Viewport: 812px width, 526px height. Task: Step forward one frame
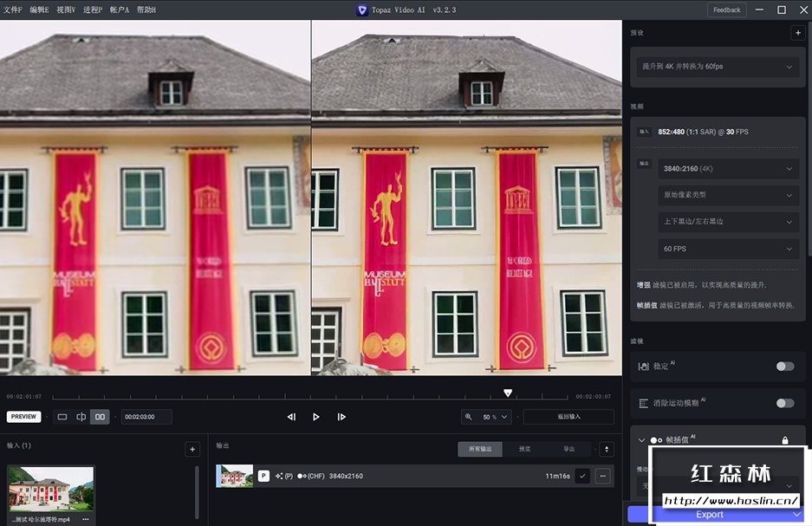tap(341, 417)
